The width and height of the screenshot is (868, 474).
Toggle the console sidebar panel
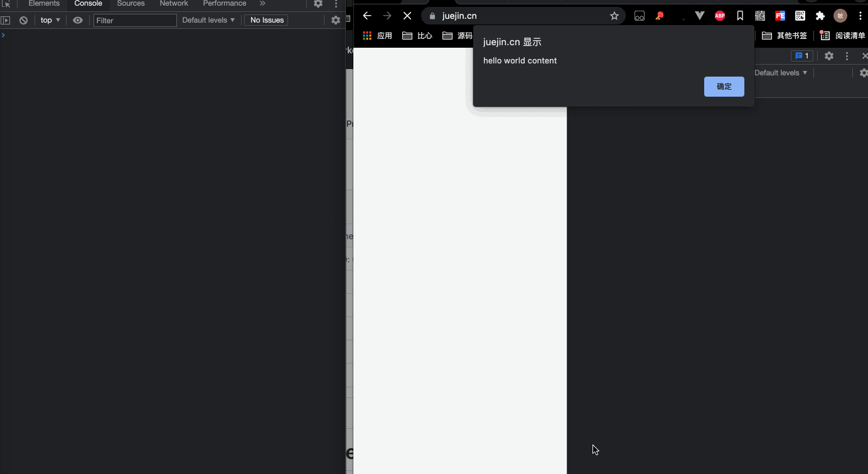point(6,20)
